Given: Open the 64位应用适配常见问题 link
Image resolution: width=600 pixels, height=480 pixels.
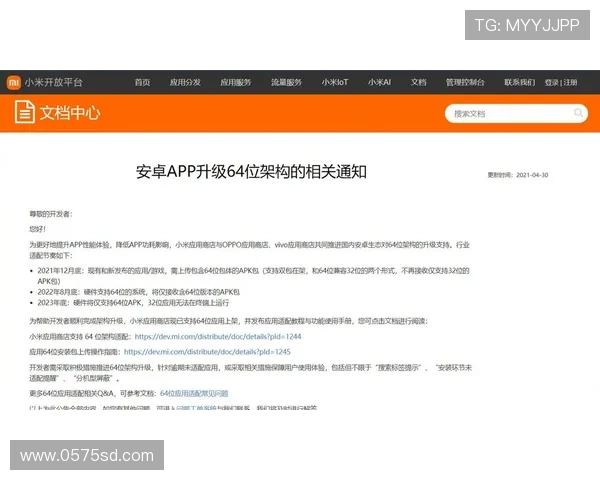Looking at the screenshot, I should click(x=194, y=393).
